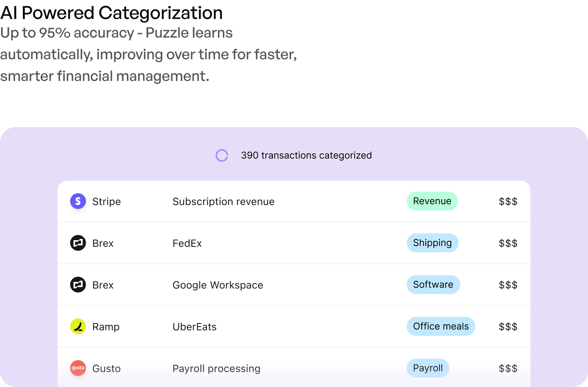Click "390 transactions categorized" status text
The width and height of the screenshot is (588, 387).
(306, 155)
